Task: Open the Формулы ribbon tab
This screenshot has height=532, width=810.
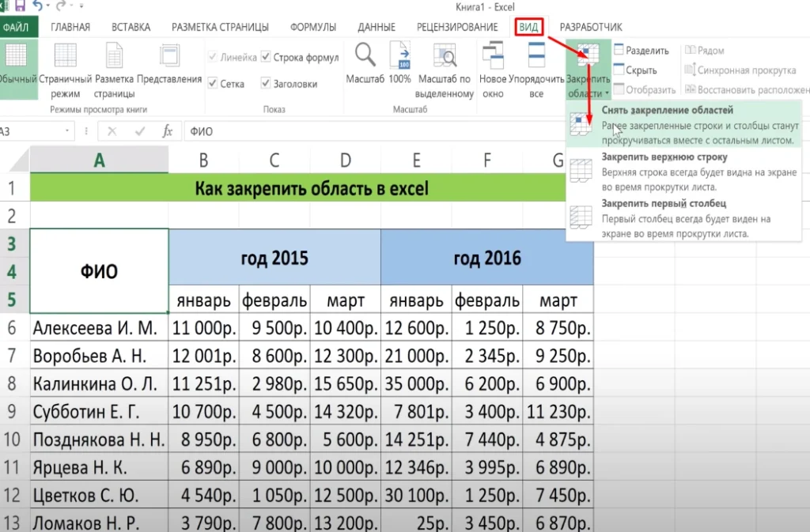Action: point(312,27)
